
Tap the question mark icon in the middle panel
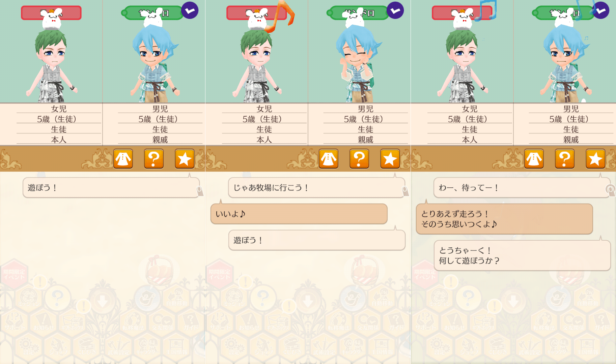pos(359,159)
